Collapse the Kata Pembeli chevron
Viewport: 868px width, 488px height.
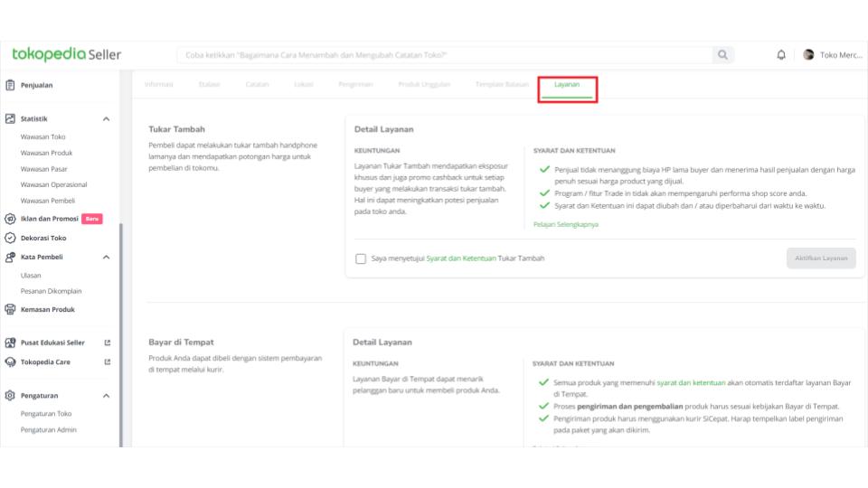pos(106,257)
